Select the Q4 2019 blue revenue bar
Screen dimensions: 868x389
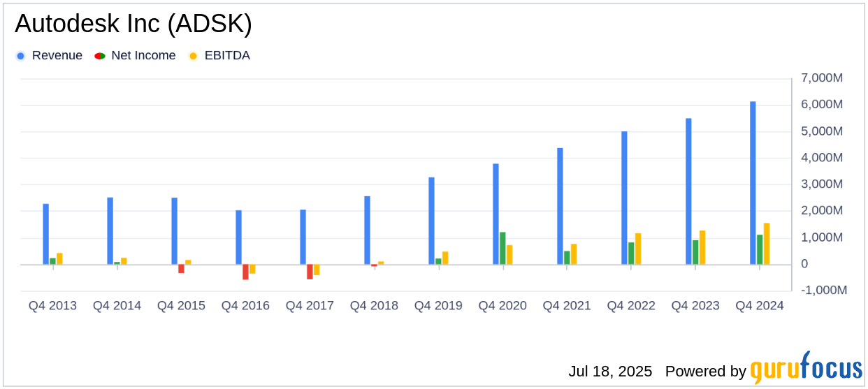[x=432, y=221]
